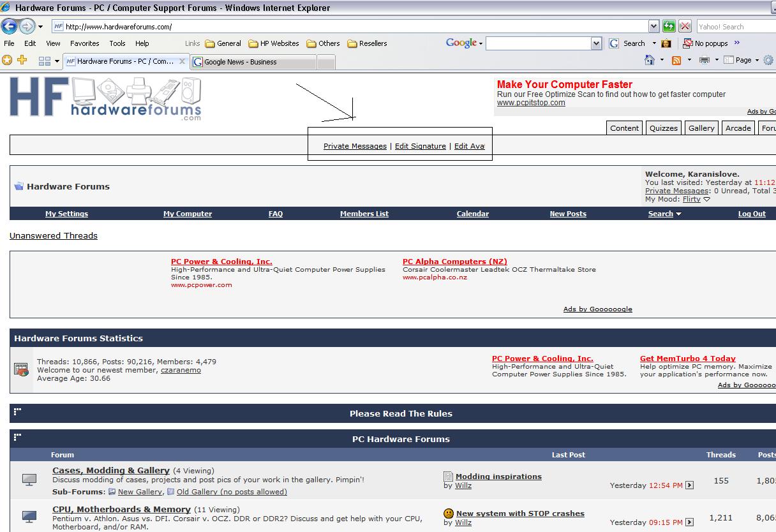Open the Google toolbar logo menu
Screen dimensions: 776x532
[x=464, y=43]
